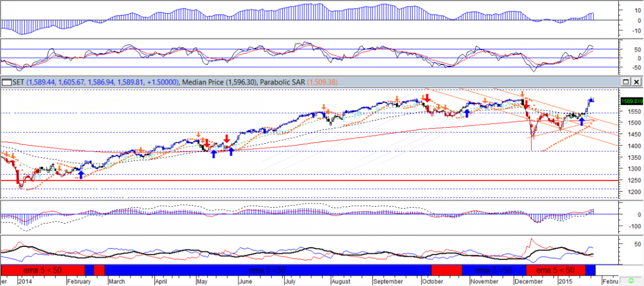The width and height of the screenshot is (644, 286).
Task: Click the August label on time axis
Action: point(340,281)
